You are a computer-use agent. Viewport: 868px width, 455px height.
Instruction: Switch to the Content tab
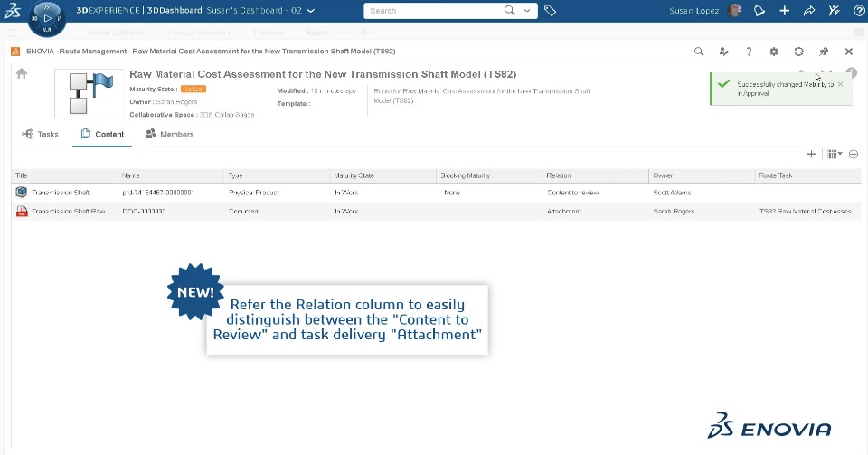pyautogui.click(x=102, y=135)
